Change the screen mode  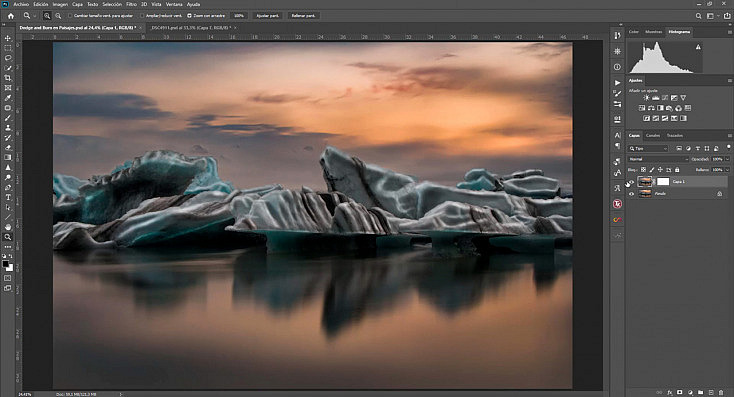(7, 288)
